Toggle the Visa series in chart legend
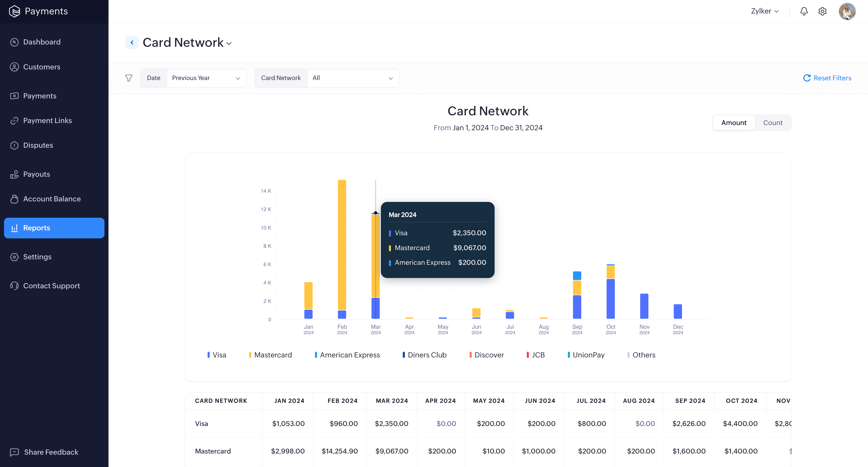This screenshot has height=467, width=868. pyautogui.click(x=217, y=355)
